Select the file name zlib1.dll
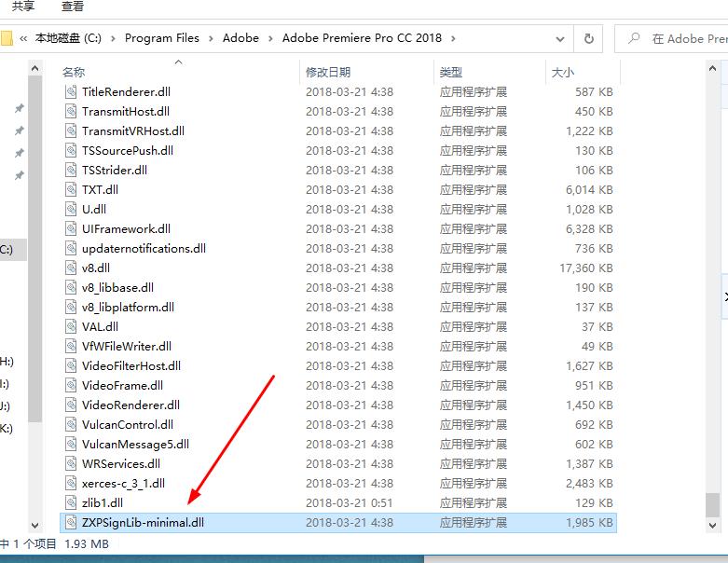 103,502
